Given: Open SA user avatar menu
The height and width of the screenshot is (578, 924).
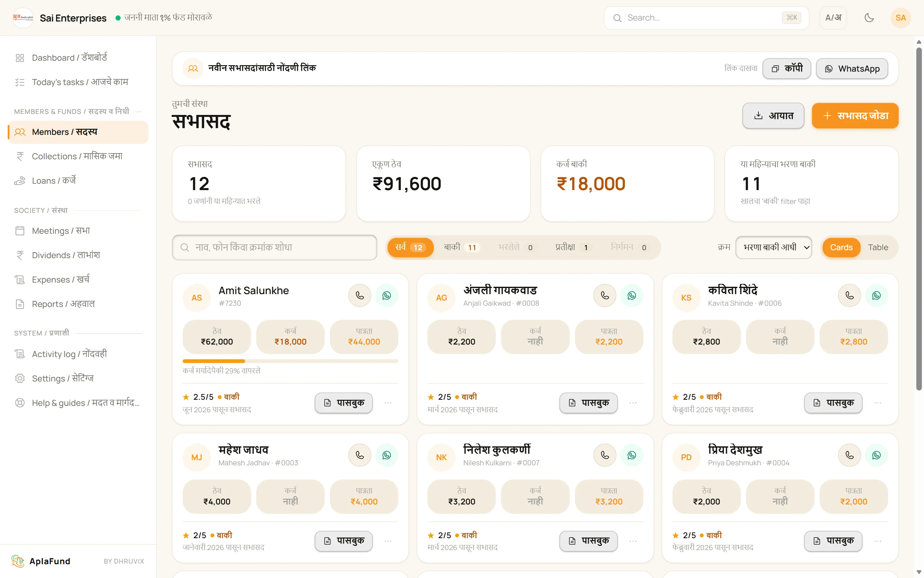Looking at the screenshot, I should point(900,18).
